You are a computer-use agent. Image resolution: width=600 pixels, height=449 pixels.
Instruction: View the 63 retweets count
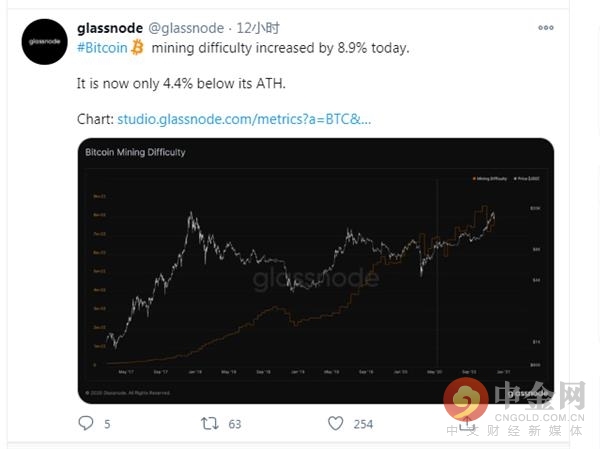pyautogui.click(x=235, y=424)
